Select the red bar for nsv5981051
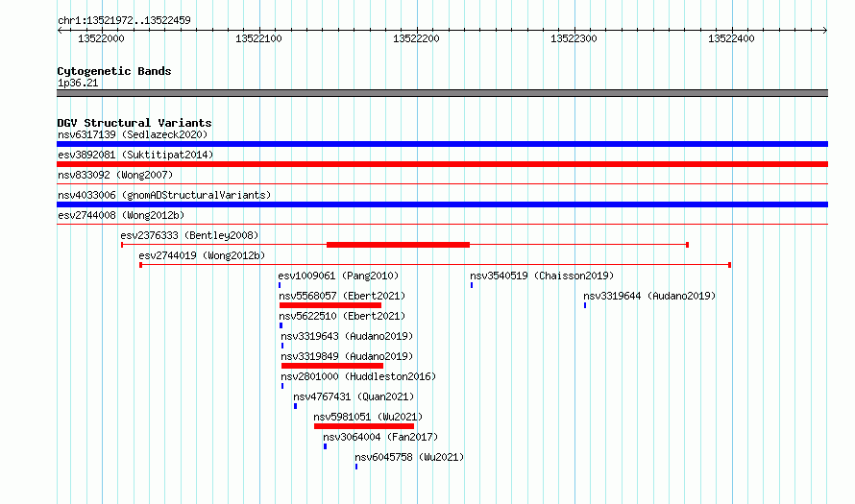 click(x=364, y=426)
